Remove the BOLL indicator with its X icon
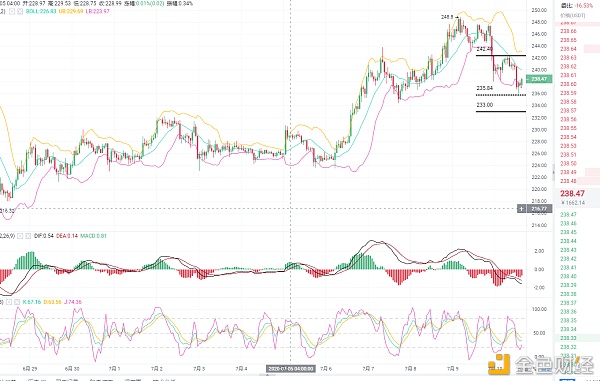Image resolution: width=600 pixels, height=381 pixels. click(19, 11)
